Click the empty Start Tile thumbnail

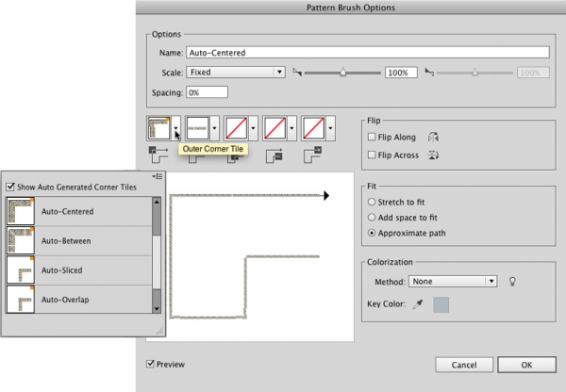(x=275, y=128)
